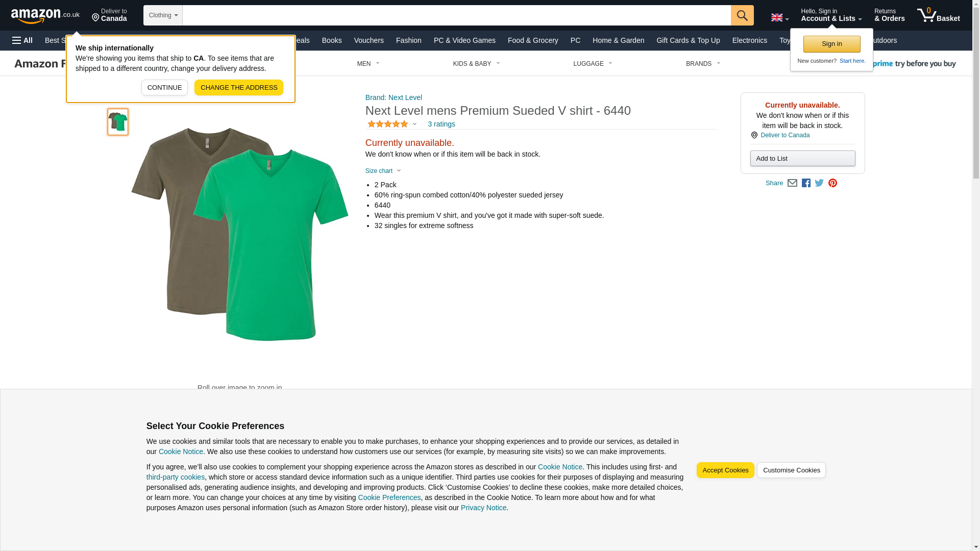Image resolution: width=980 pixels, height=551 pixels.
Task: Open the Clothing search category dropdown
Action: 163,15
